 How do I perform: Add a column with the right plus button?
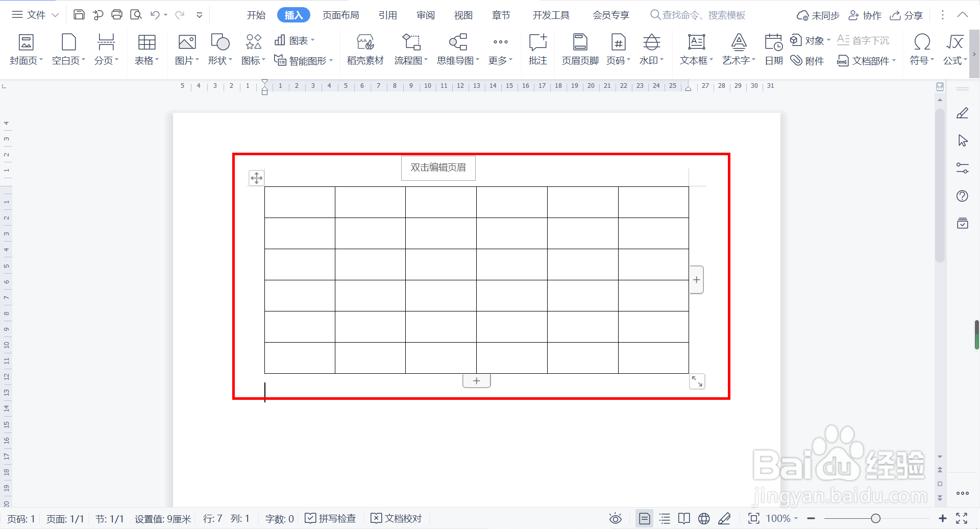coord(697,280)
